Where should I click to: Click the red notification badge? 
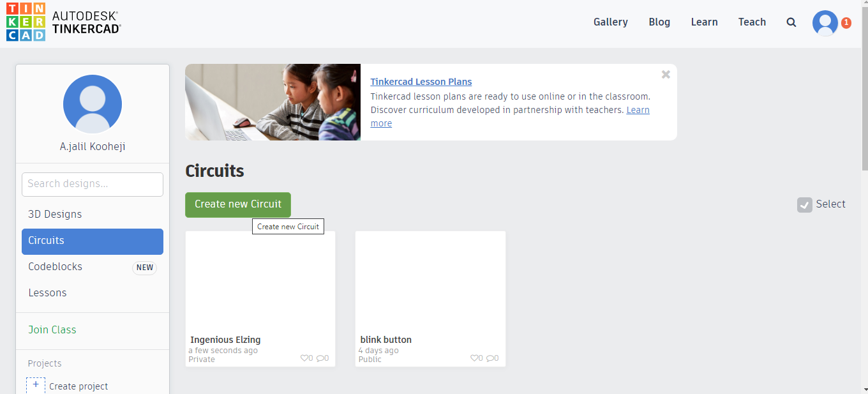(x=846, y=23)
